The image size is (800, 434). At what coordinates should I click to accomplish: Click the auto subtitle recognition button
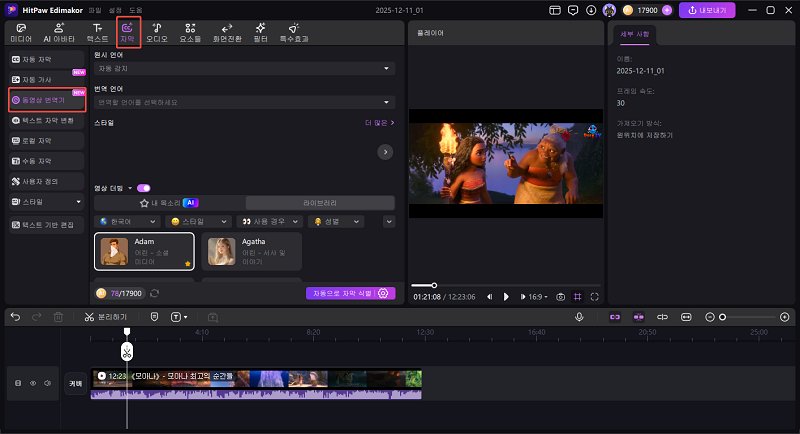351,293
